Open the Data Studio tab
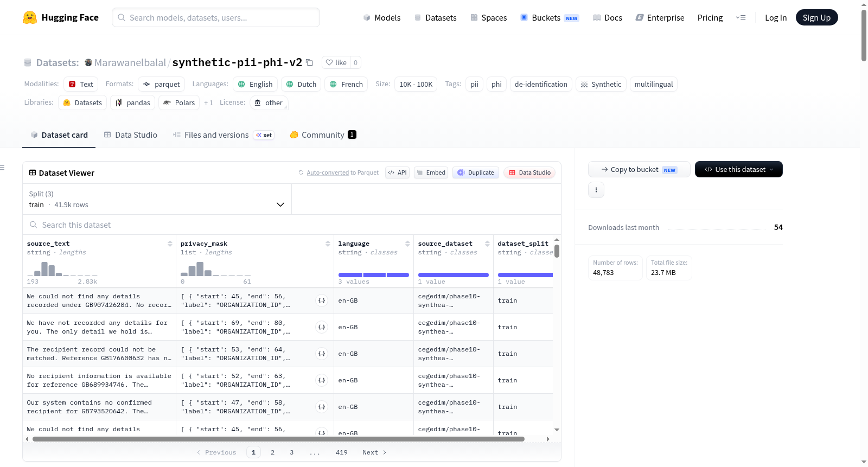868x467 pixels. (x=130, y=135)
